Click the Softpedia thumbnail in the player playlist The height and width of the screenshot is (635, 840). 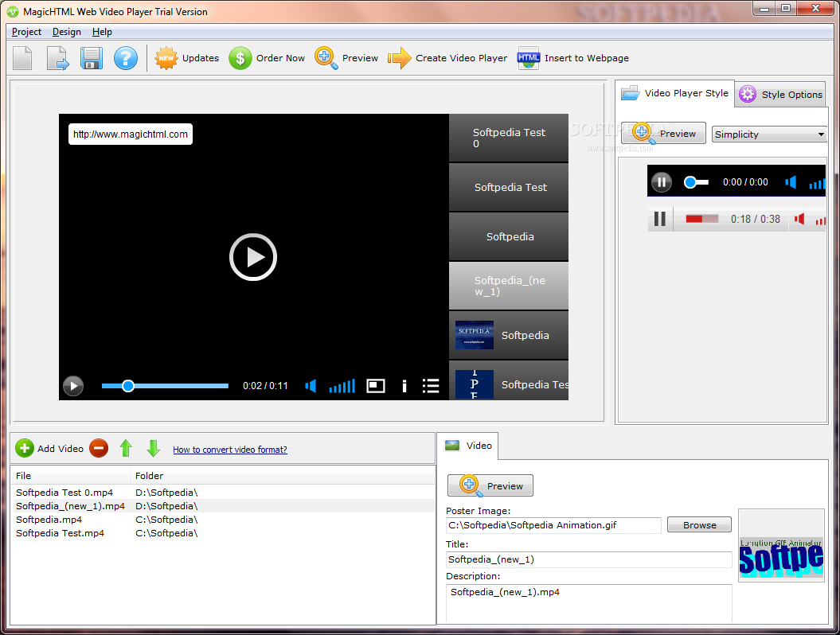474,335
